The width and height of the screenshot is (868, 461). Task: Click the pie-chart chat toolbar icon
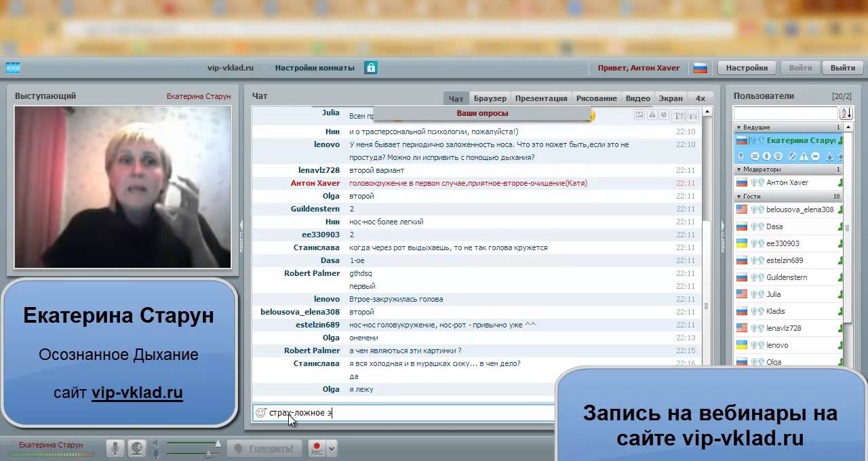coord(663,115)
